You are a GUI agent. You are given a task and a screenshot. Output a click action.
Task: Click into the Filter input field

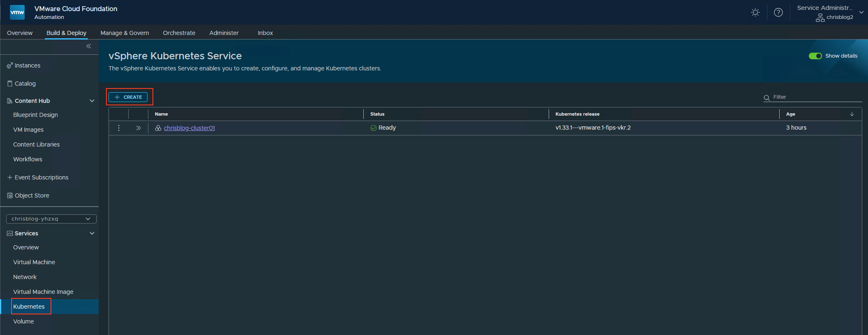click(817, 97)
